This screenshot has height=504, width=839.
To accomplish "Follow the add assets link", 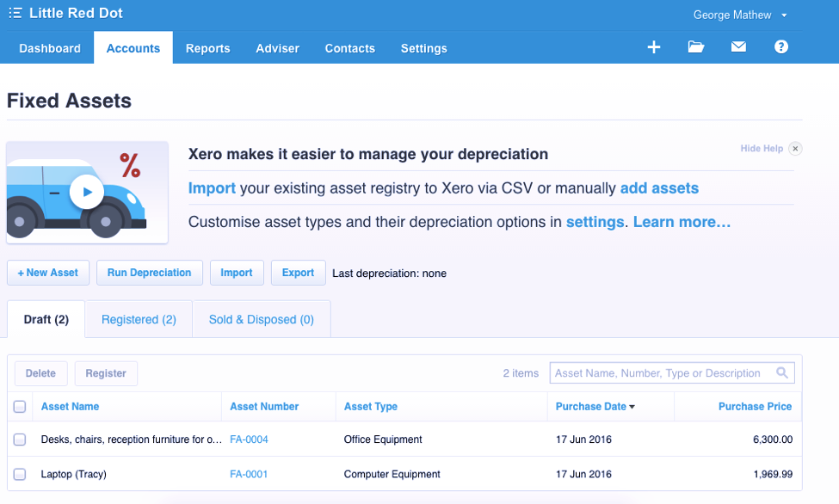I will point(659,188).
